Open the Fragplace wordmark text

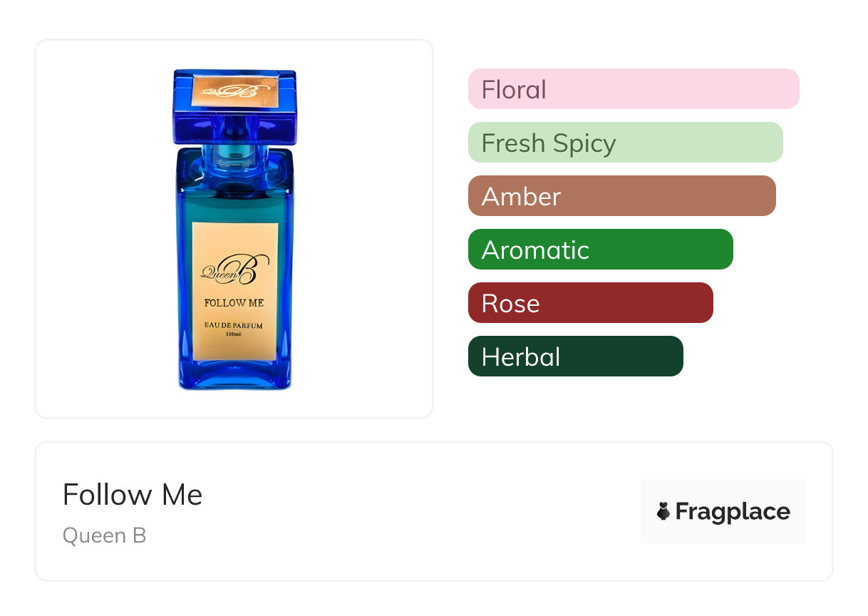[x=733, y=511]
